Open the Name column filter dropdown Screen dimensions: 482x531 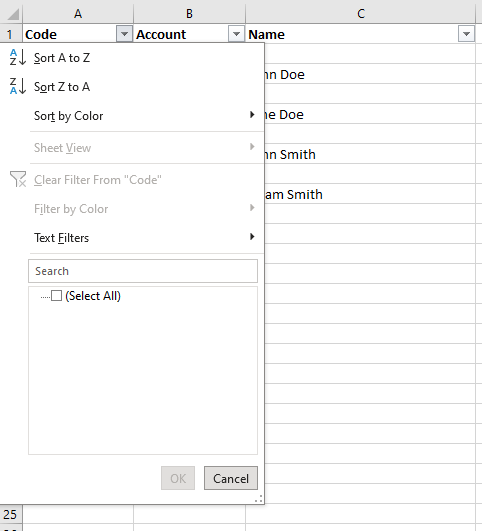point(466,34)
